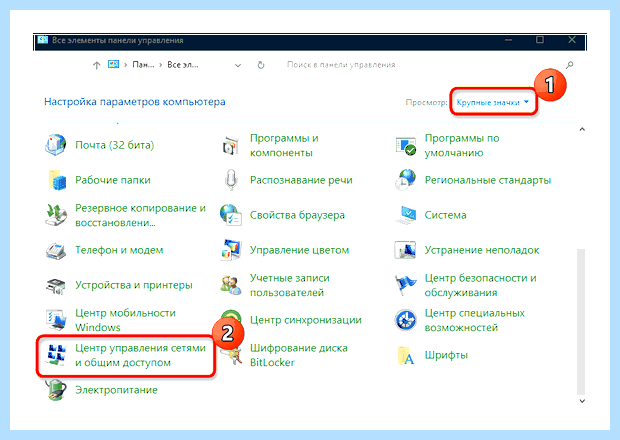
Task: Click the Все эл... breadcrumb segment
Action: click(x=183, y=65)
